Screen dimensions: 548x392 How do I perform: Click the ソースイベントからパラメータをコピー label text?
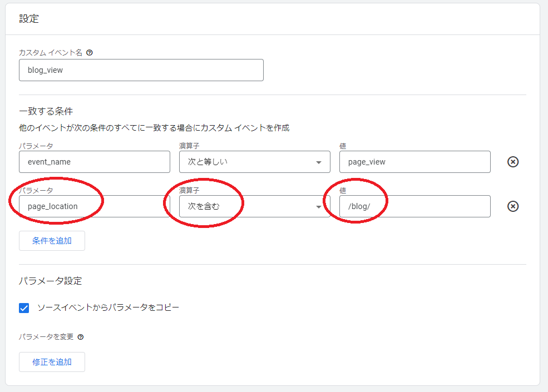point(108,307)
